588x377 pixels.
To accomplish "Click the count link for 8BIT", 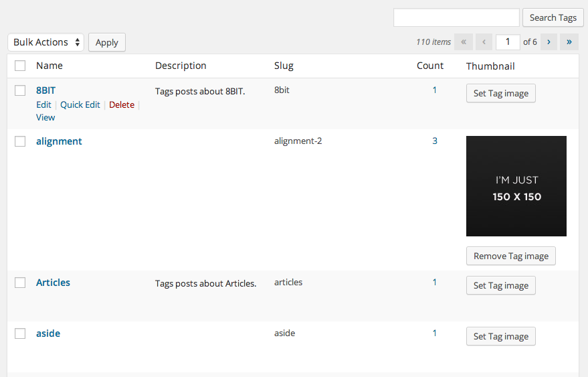I will (435, 90).
